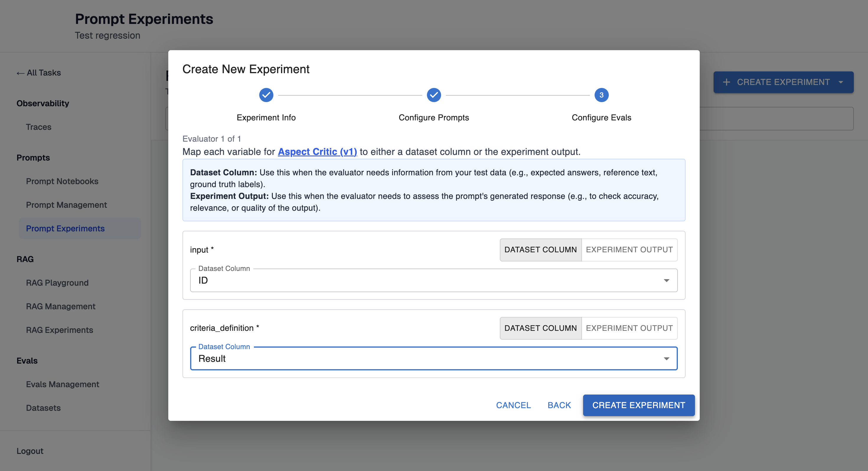Select Dataset Column toggle for criteria_definition

coord(540,328)
